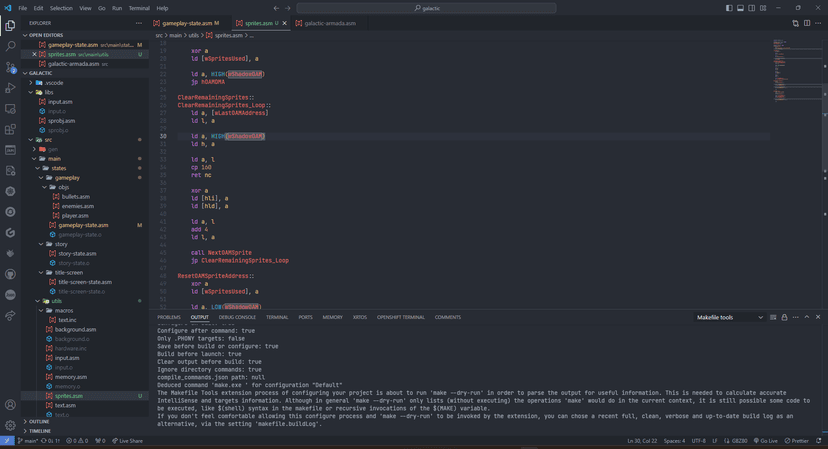Image resolution: width=828 pixels, height=449 pixels.
Task: Switch to the DEBUG CONSOLE tab
Action: [237, 317]
